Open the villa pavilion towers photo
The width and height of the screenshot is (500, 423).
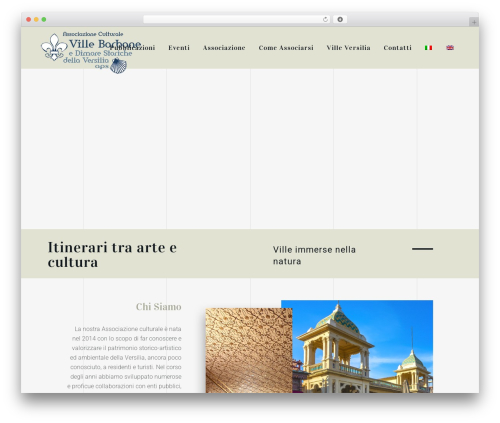[x=363, y=347]
